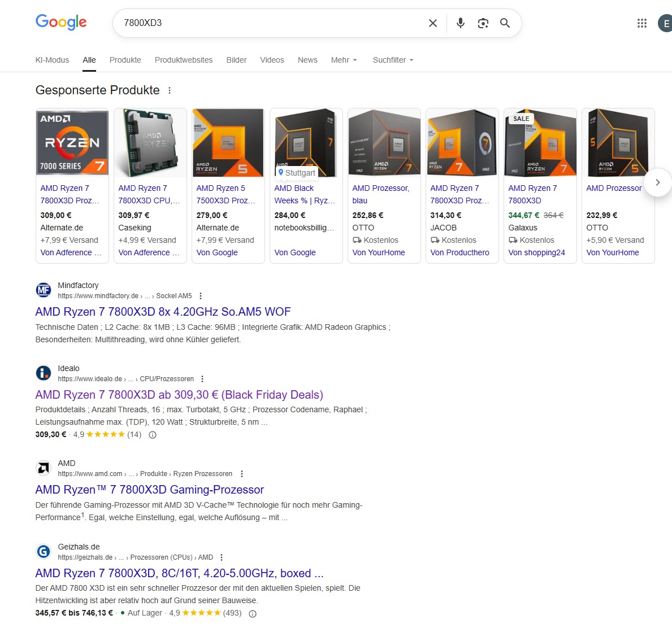Screen dimensions: 672x628
Task: Click the magnifying glass search icon
Action: coord(505,23)
